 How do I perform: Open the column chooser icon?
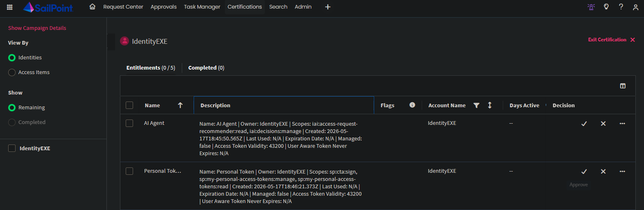click(623, 86)
